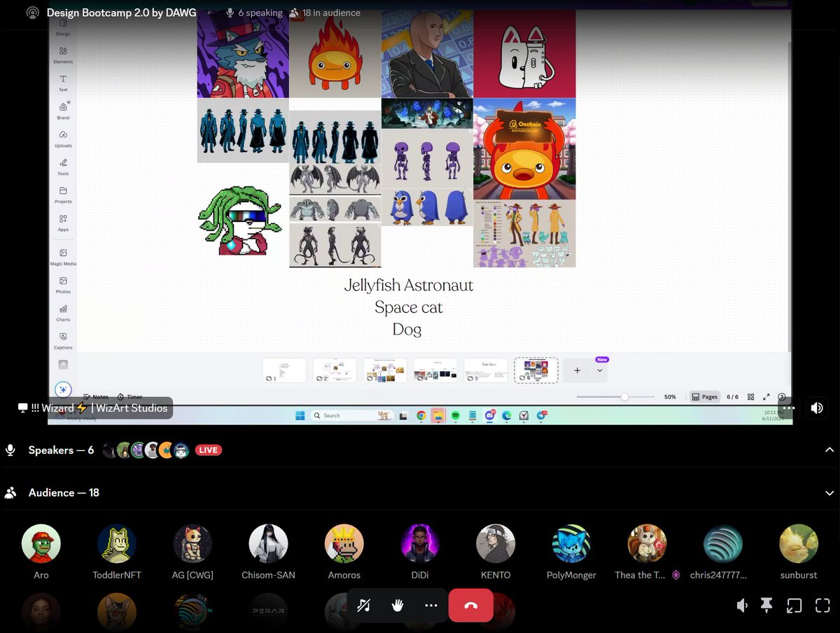This screenshot has height=633, width=840.
Task: Open the Apps panel in sidebar
Action: 63,222
